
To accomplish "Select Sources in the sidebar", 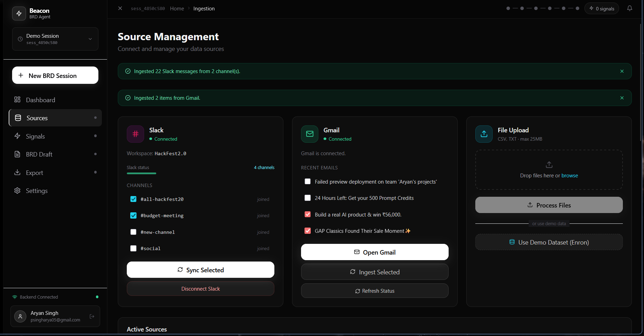I will pyautogui.click(x=55, y=118).
